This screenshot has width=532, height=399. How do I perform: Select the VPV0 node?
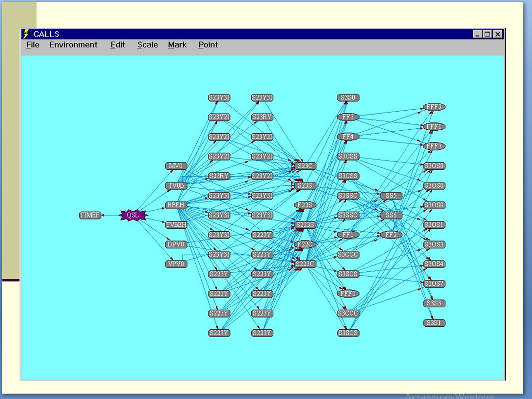(x=176, y=264)
